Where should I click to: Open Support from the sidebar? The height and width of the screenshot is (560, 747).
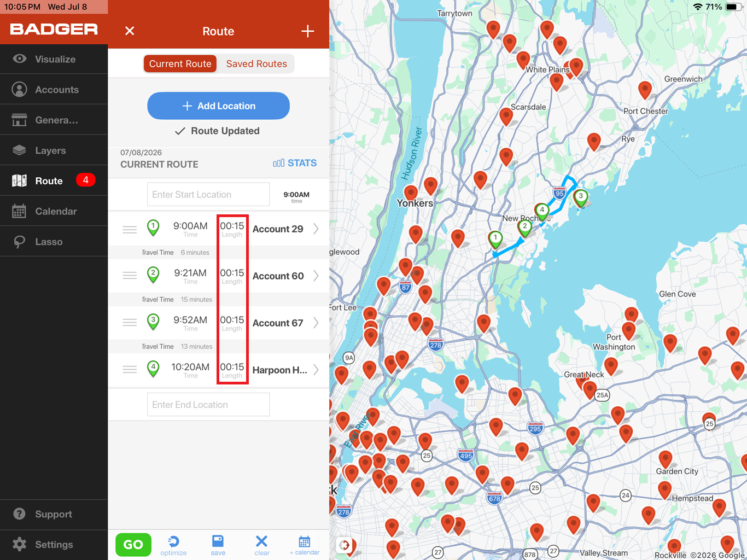pos(54,514)
